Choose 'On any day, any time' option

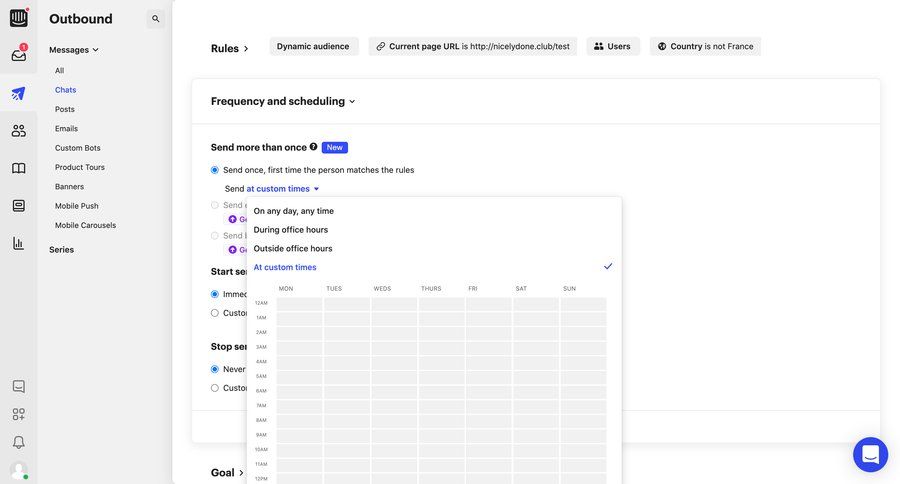[x=294, y=211]
